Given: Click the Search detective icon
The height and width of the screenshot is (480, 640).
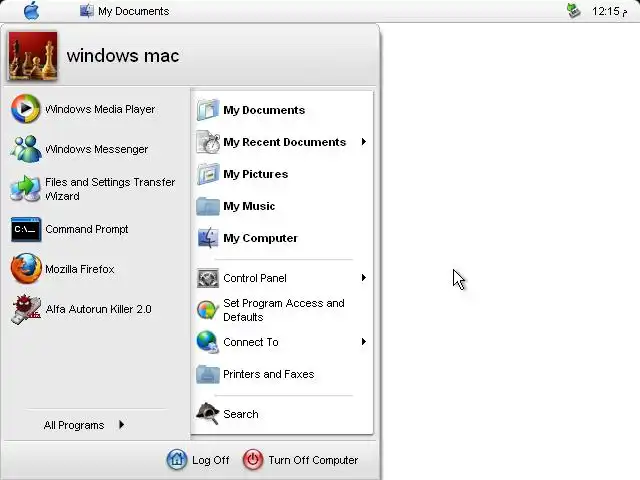Looking at the screenshot, I should (x=208, y=413).
